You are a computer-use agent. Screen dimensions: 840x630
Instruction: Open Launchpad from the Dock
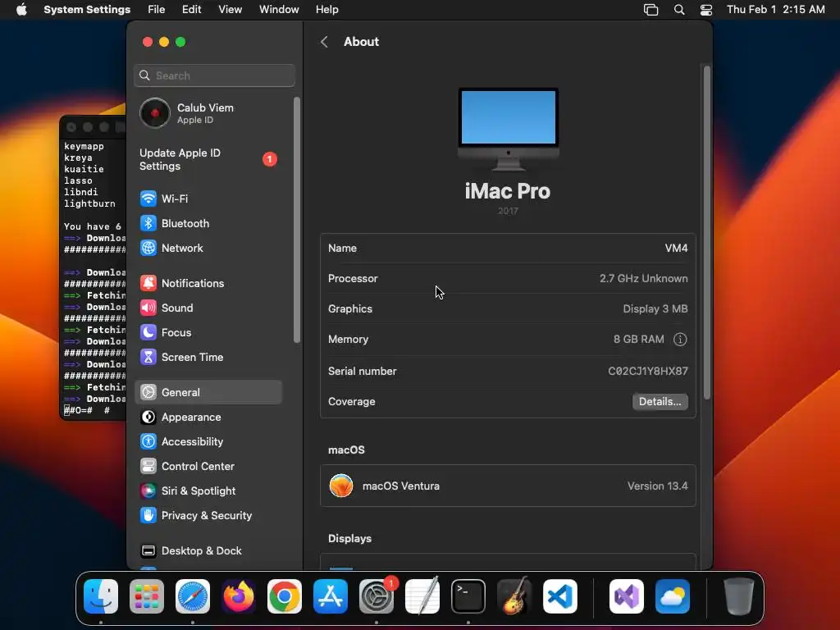click(147, 596)
